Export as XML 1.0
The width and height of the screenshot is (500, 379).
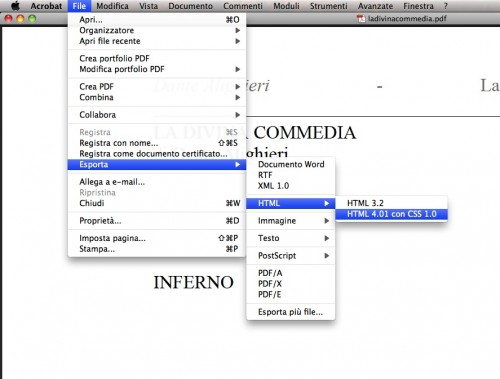[291, 186]
